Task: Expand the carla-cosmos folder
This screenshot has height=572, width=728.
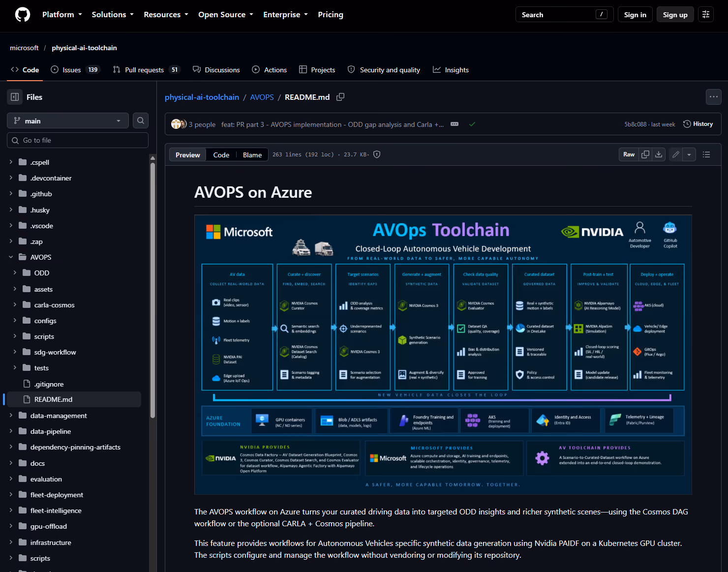Action: (15, 305)
